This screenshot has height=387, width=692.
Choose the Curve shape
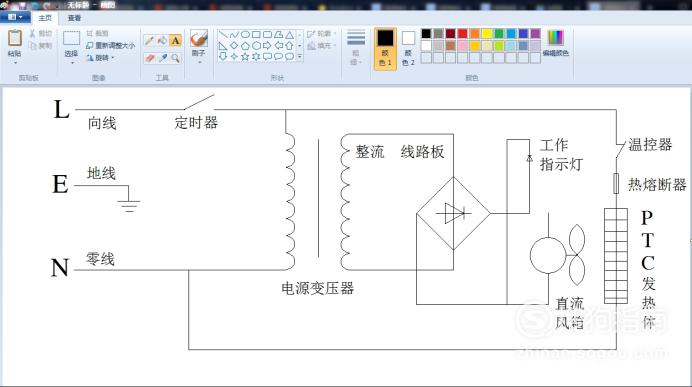click(234, 34)
